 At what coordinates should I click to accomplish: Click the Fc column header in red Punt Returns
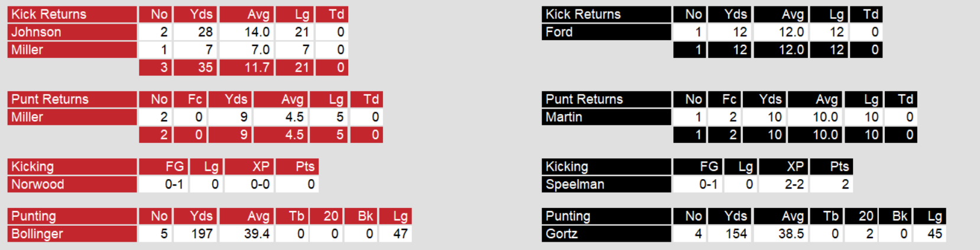click(x=194, y=99)
